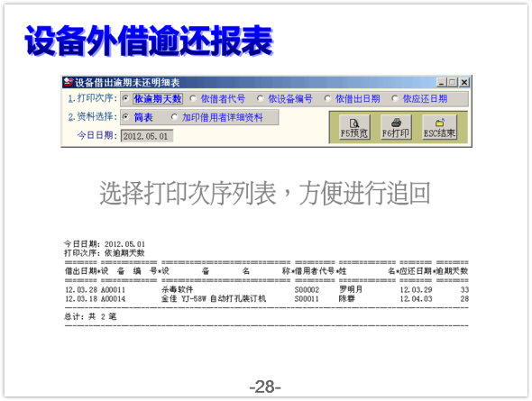
Task: Minimize the 设备借出逾期未还明细表 window
Action: pyautogui.click(x=441, y=82)
